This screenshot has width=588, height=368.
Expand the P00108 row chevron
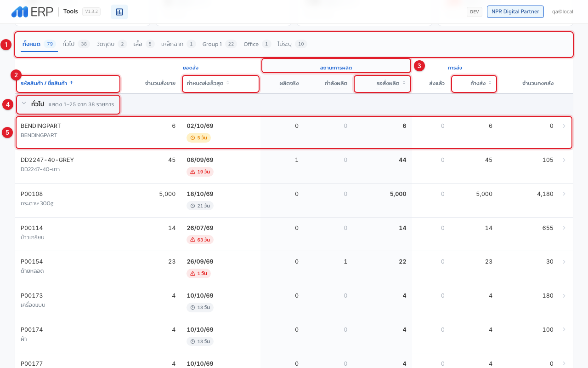tap(564, 194)
